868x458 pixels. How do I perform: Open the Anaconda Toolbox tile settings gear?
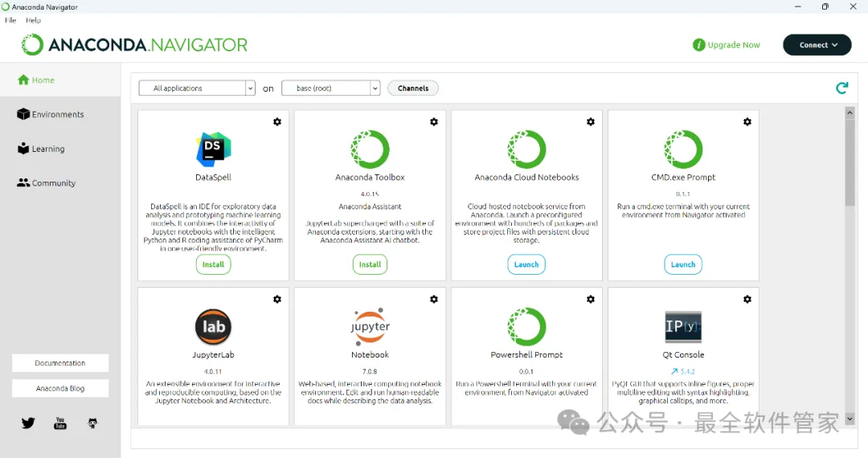(434, 121)
